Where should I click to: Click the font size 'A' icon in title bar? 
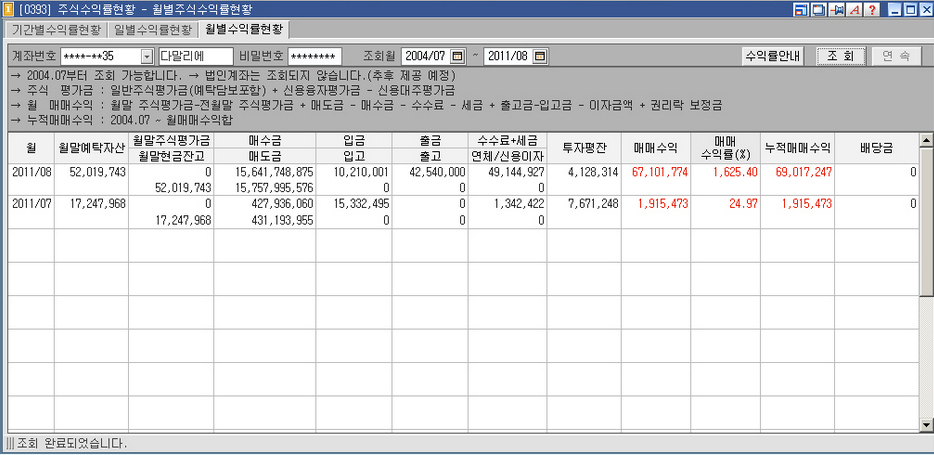854,9
